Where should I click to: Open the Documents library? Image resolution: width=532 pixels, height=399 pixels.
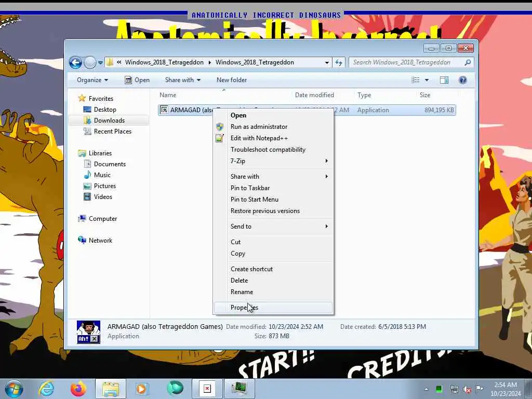pos(104,164)
